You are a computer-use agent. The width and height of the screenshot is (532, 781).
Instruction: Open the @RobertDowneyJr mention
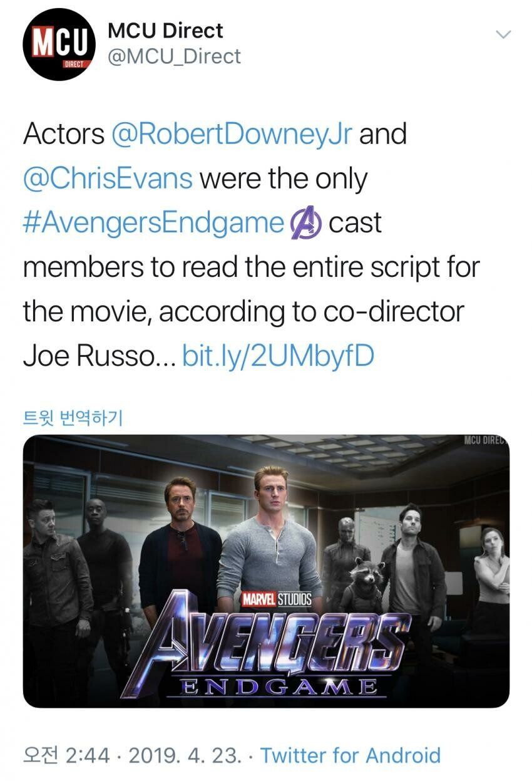(x=231, y=135)
